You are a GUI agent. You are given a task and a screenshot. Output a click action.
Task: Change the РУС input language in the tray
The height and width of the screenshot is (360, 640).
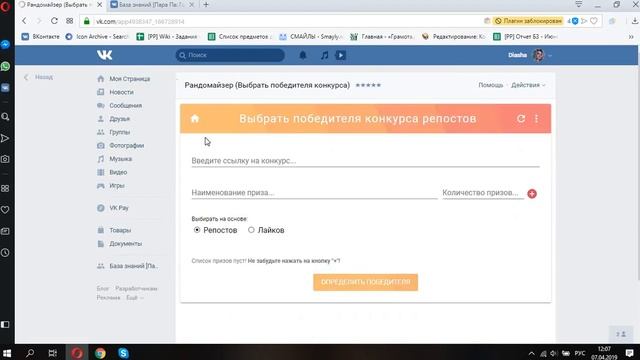(580, 353)
